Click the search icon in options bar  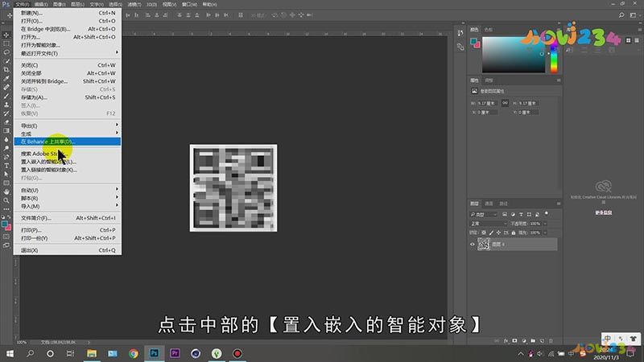[621, 15]
